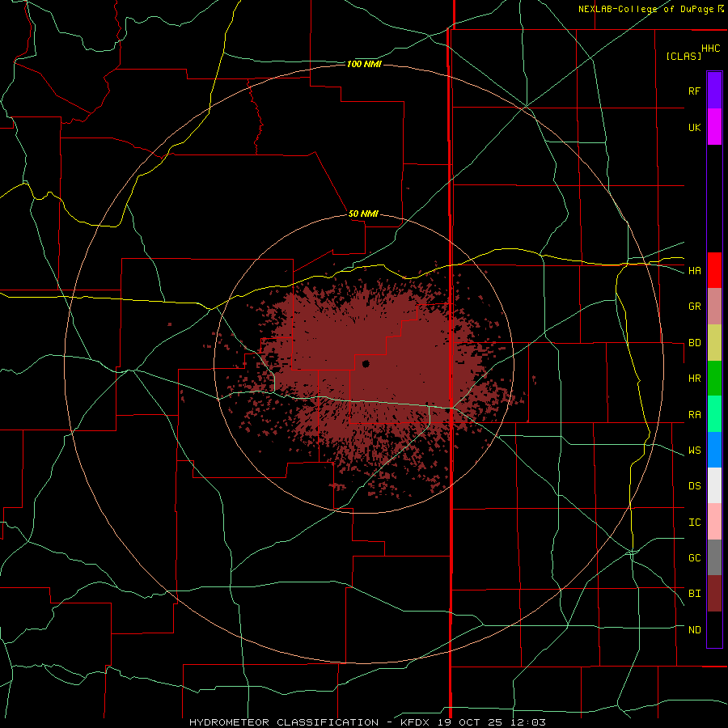Click the WS legend label

point(694,451)
